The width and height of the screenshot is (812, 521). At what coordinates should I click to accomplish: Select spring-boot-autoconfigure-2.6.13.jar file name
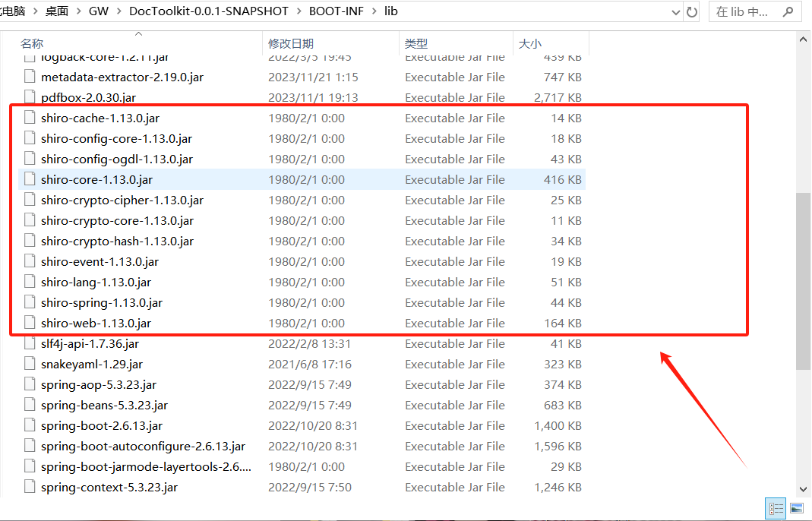pyautogui.click(x=143, y=446)
